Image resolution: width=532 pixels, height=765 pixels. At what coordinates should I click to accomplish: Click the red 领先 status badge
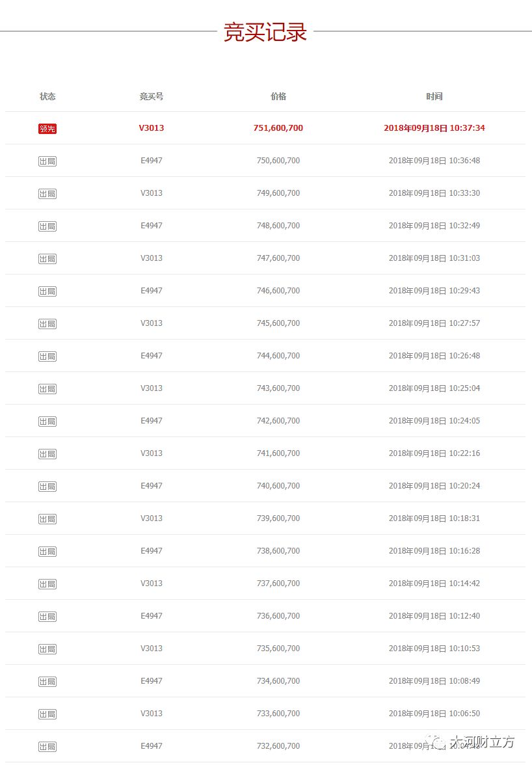pos(47,129)
